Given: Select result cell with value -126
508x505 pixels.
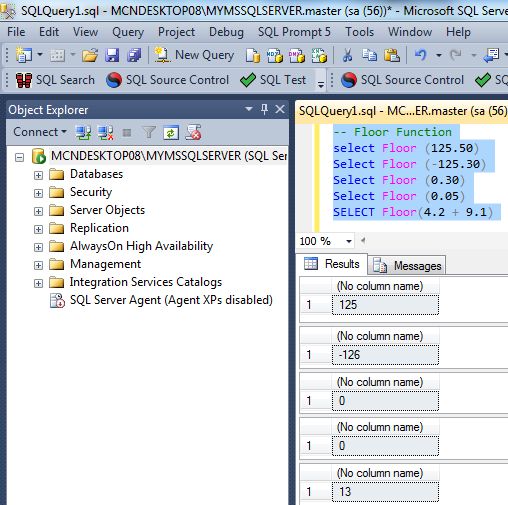Looking at the screenshot, I should tap(385, 355).
